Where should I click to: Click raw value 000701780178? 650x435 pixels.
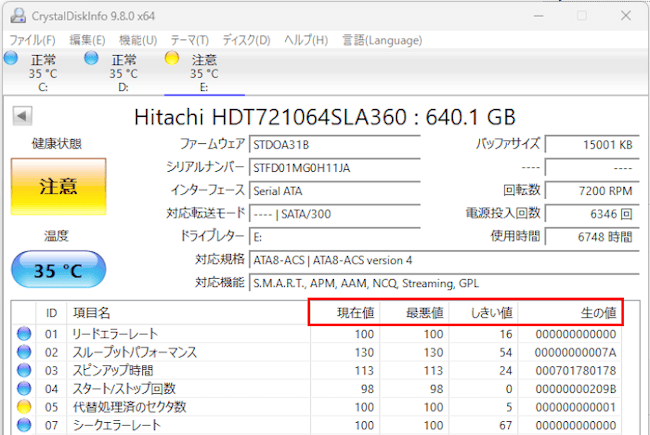point(575,371)
